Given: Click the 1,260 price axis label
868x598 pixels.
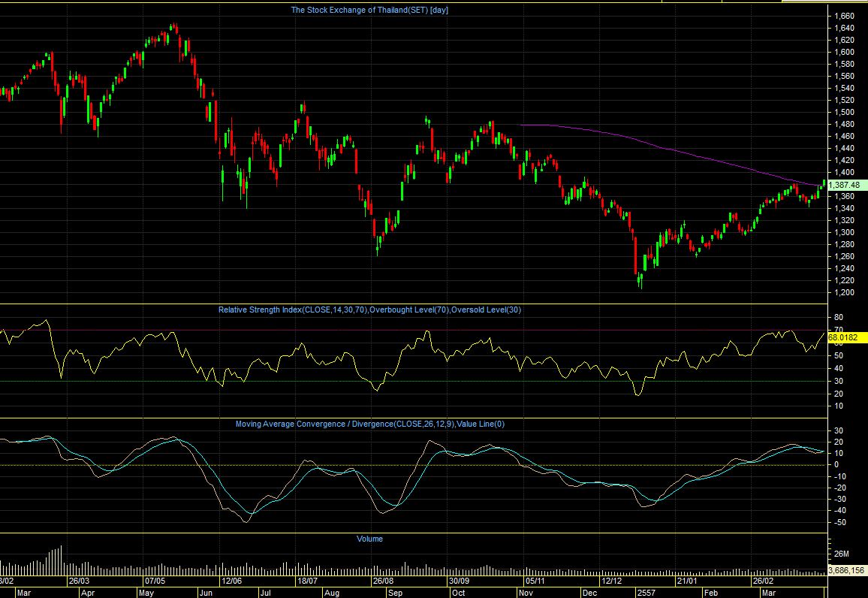Looking at the screenshot, I should (844, 256).
